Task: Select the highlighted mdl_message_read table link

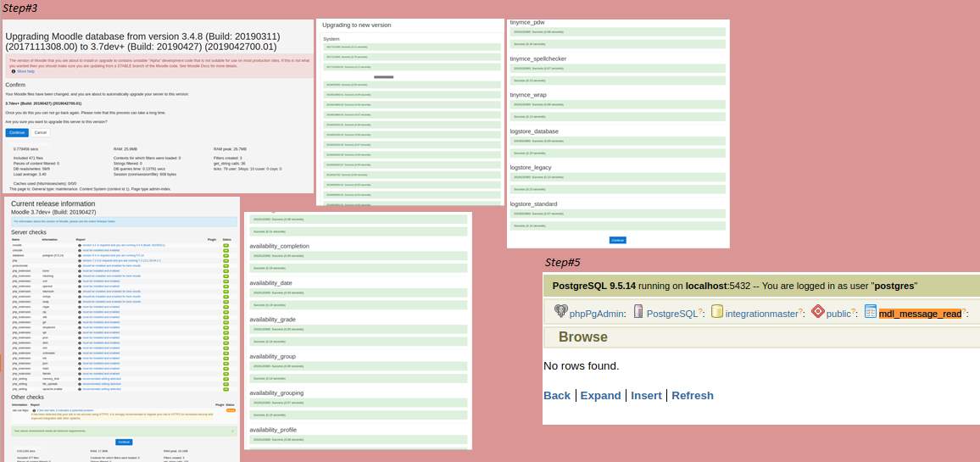Action: pos(920,314)
